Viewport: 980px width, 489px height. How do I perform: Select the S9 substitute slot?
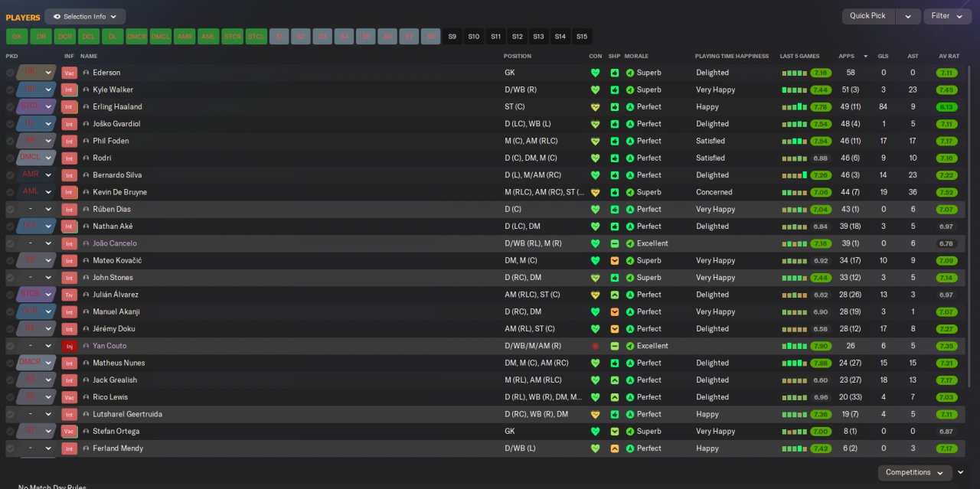click(452, 37)
